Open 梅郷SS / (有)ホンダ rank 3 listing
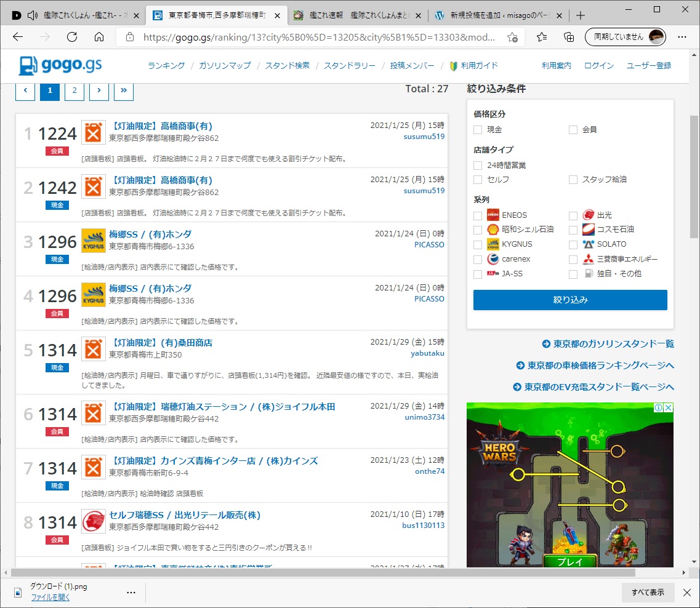 click(150, 234)
